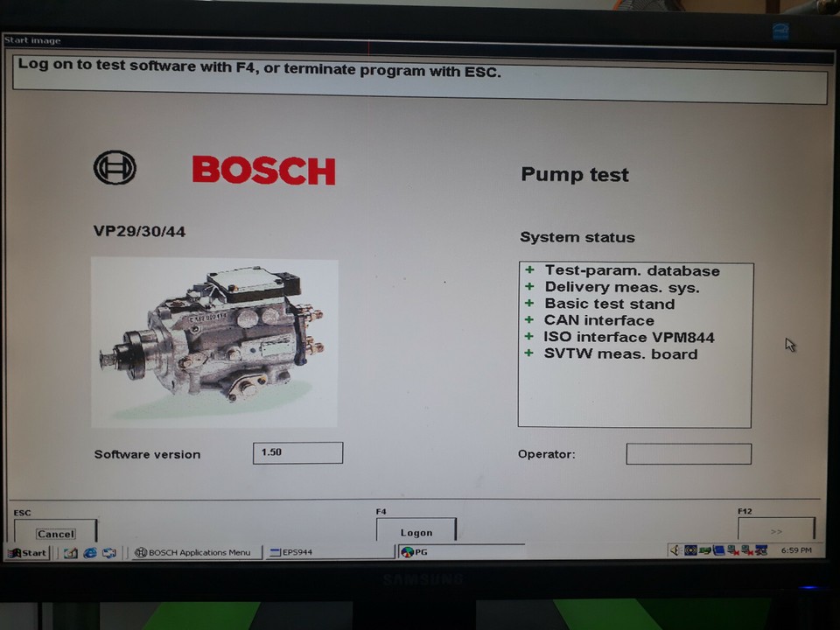The width and height of the screenshot is (840, 630).
Task: Open the Windows Start menu
Action: 26,552
